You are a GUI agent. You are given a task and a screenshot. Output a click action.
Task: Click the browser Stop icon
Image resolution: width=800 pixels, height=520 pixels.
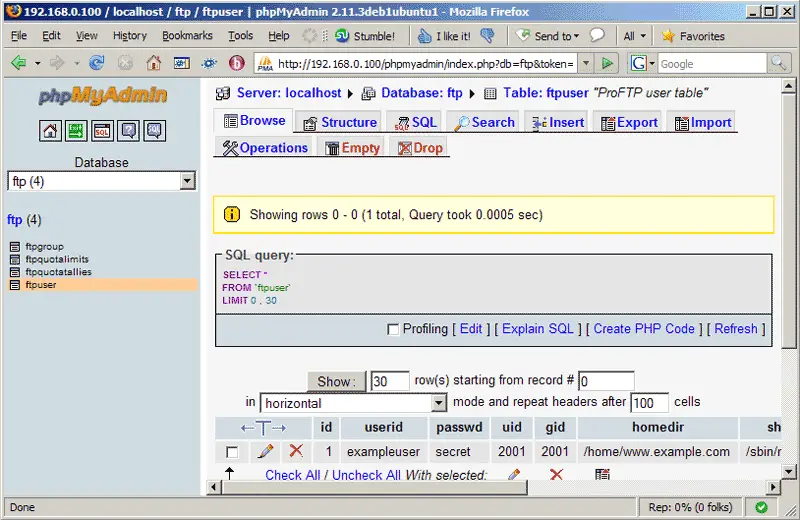125,63
